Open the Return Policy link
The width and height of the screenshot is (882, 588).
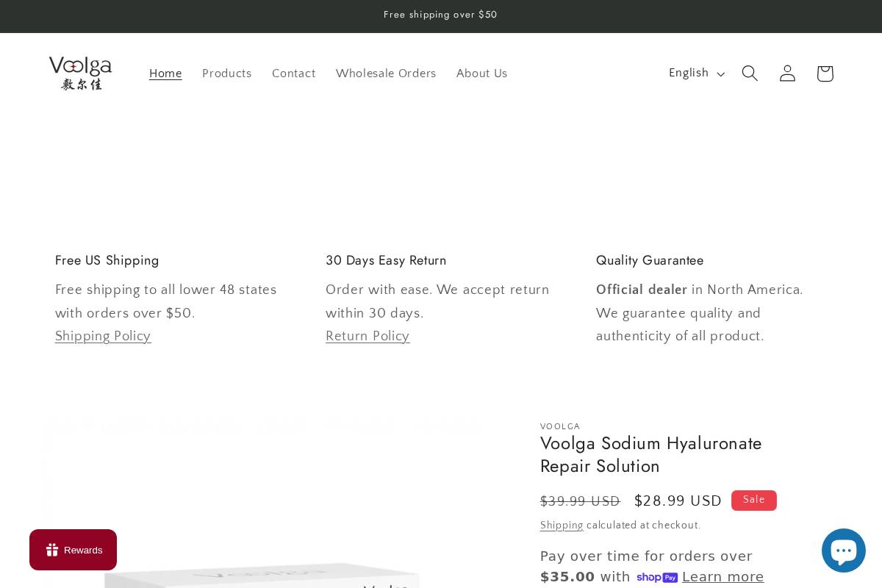(367, 337)
